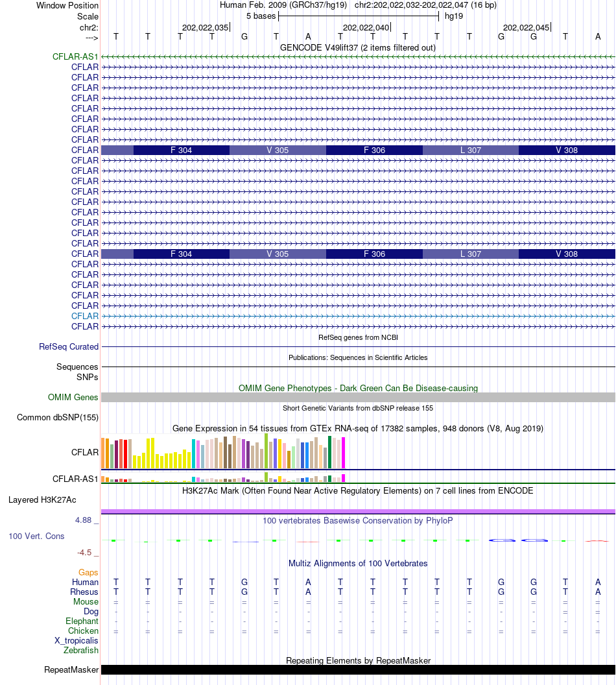Click the 202,022,045 position marker
The height and width of the screenshot is (685, 616).
pos(526,27)
